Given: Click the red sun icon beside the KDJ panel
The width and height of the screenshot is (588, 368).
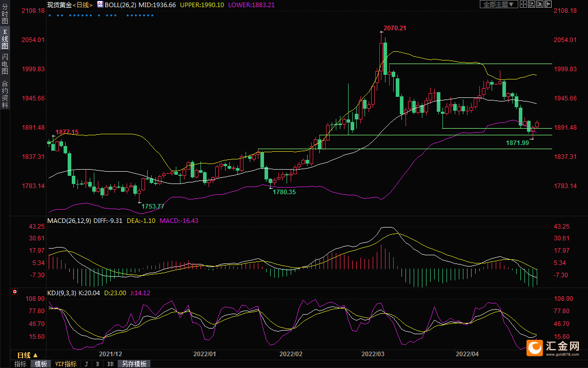Looking at the screenshot, I should [15, 292].
